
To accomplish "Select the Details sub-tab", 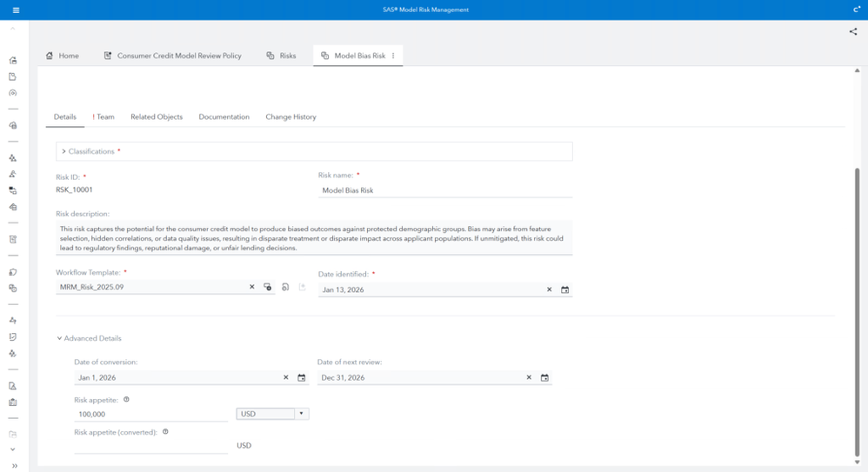I will pyautogui.click(x=64, y=116).
